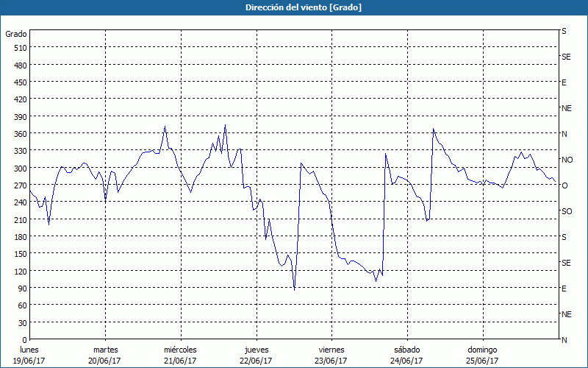Click the chart title Dirección del viento [Grado]
Screen dimensions: 588x368
(x=293, y=7)
